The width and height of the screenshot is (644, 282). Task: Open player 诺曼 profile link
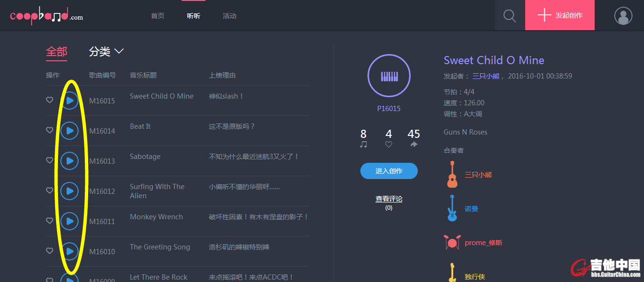point(471,209)
